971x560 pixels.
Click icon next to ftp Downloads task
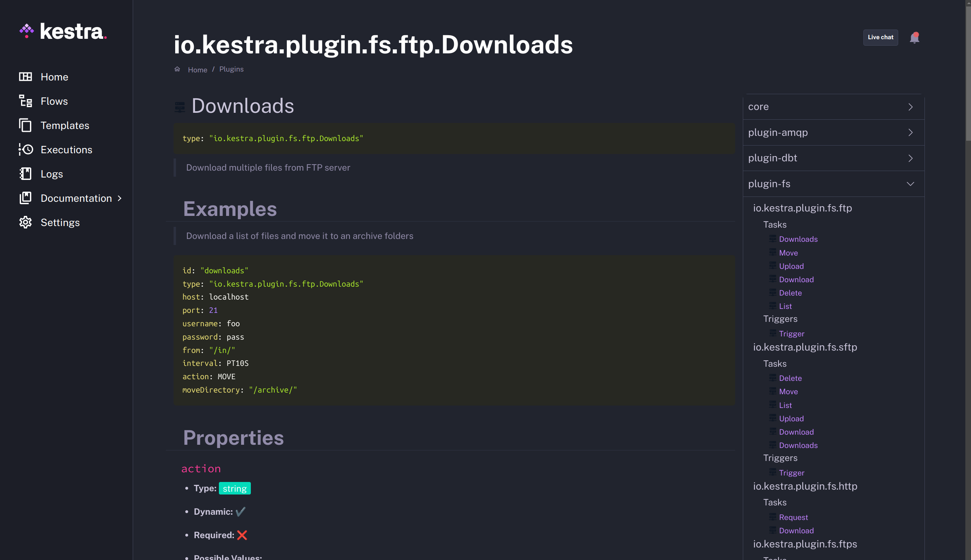pyautogui.click(x=773, y=239)
